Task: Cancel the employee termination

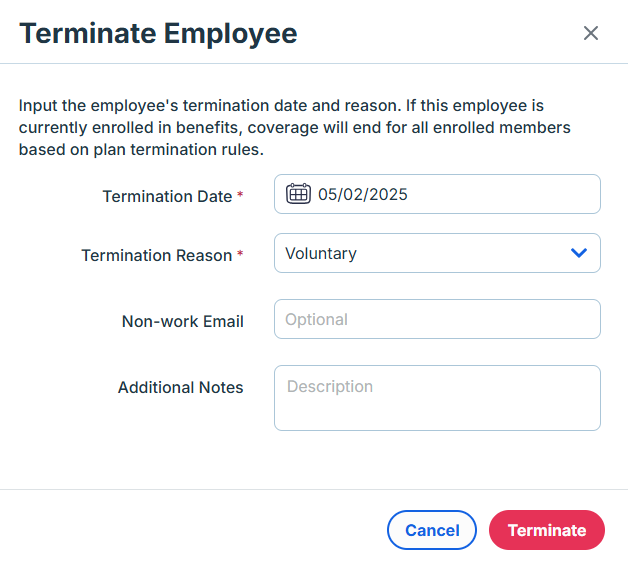Action: point(432,530)
